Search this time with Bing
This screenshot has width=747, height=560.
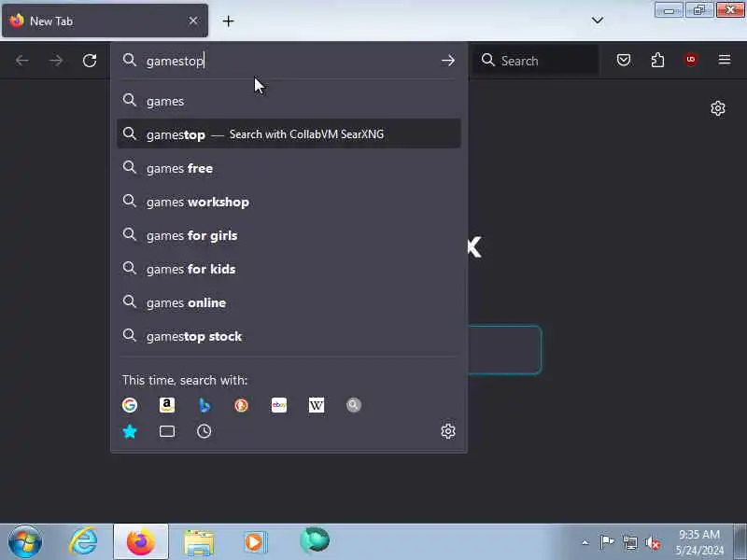[204, 405]
